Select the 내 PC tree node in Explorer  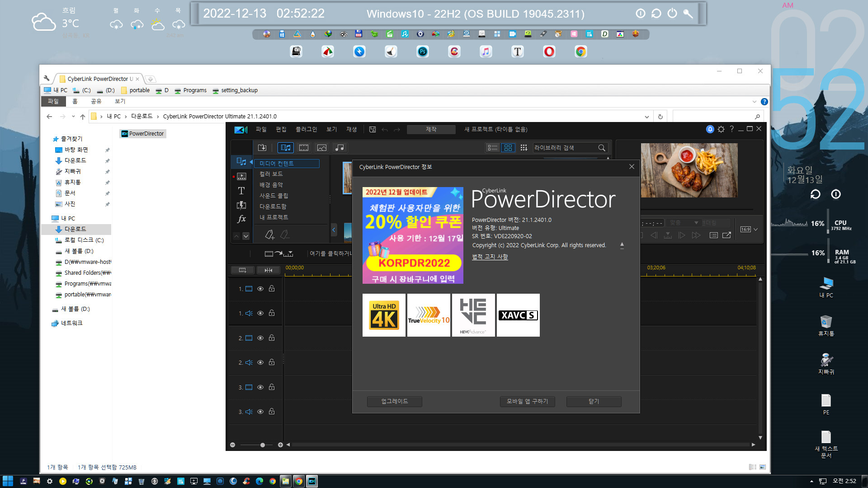tap(68, 218)
